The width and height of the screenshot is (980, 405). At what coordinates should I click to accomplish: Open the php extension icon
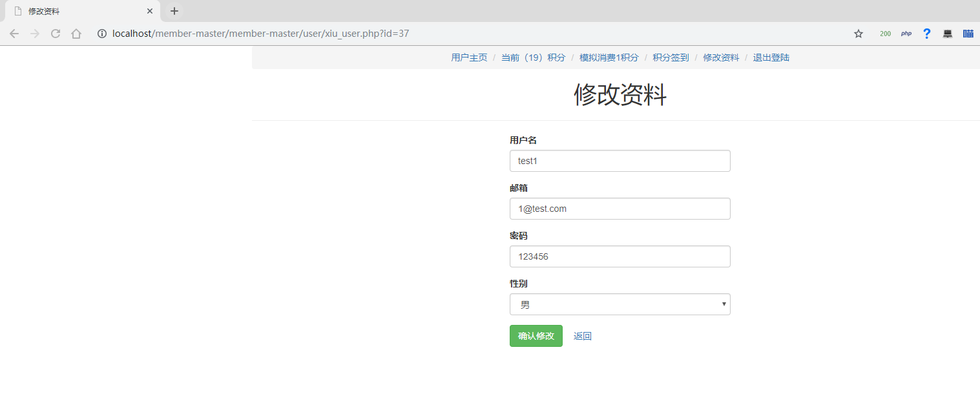[x=906, y=34]
